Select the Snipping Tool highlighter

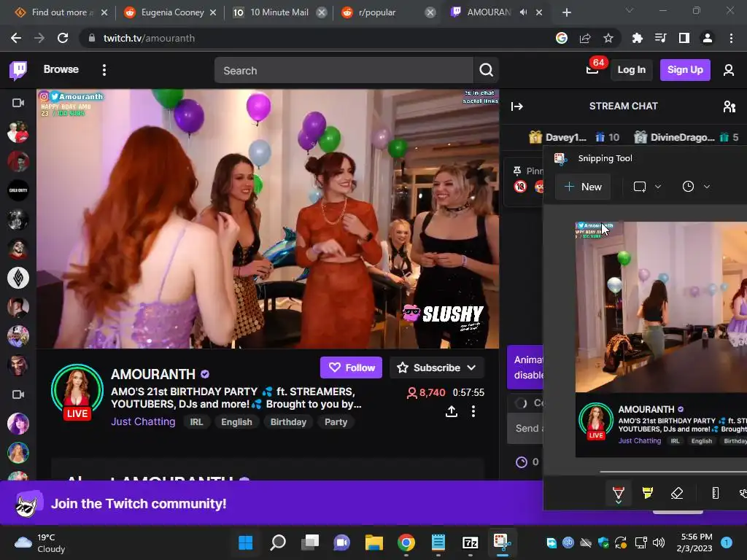[x=648, y=493]
